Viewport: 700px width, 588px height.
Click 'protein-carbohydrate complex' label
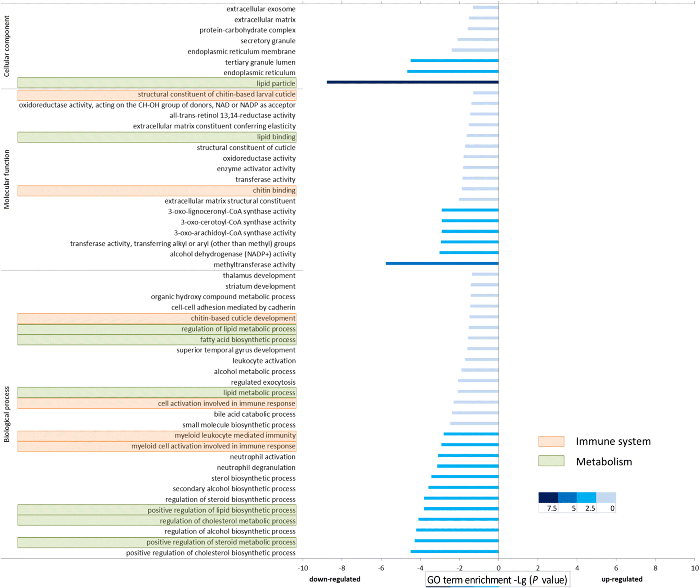click(x=247, y=30)
